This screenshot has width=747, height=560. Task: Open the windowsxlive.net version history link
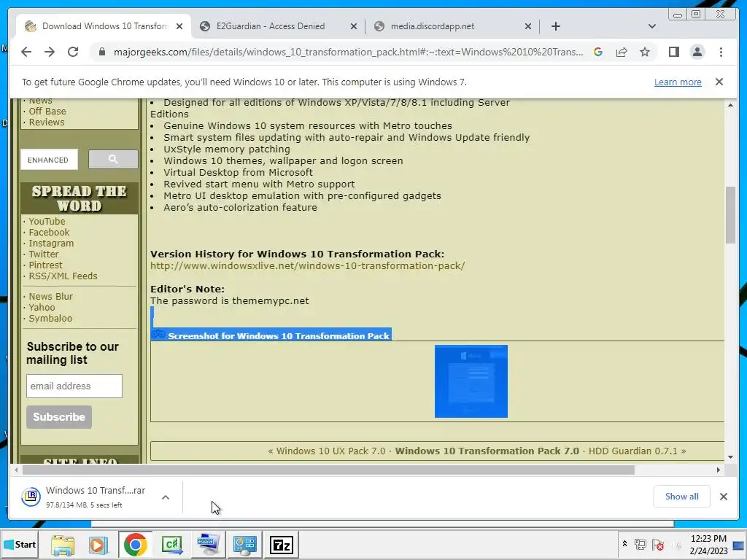[x=307, y=265]
